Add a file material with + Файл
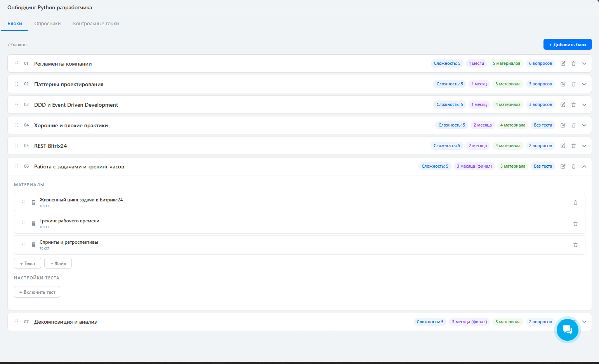The height and width of the screenshot is (364, 599). [58, 263]
